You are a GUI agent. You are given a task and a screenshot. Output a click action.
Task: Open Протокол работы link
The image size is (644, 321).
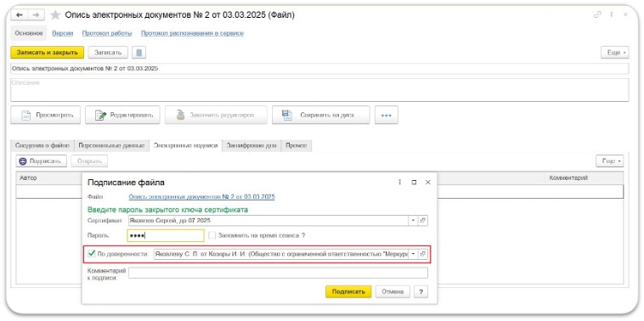click(x=107, y=33)
